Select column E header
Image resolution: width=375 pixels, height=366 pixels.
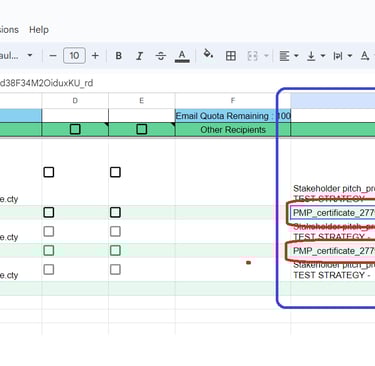(142, 101)
